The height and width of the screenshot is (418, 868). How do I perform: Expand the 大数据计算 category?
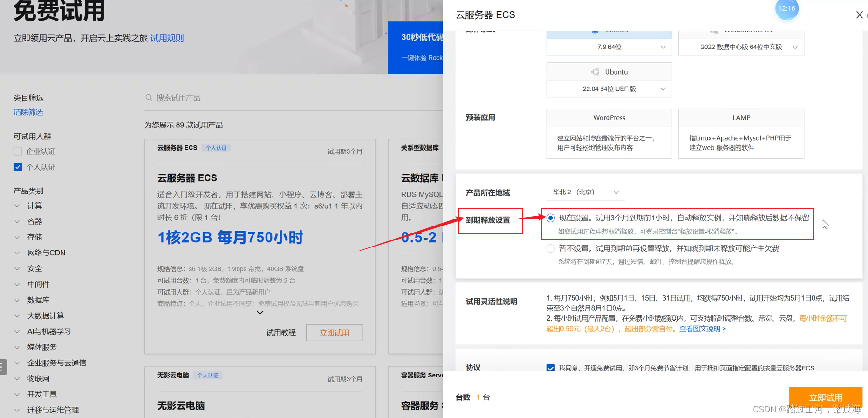click(17, 315)
